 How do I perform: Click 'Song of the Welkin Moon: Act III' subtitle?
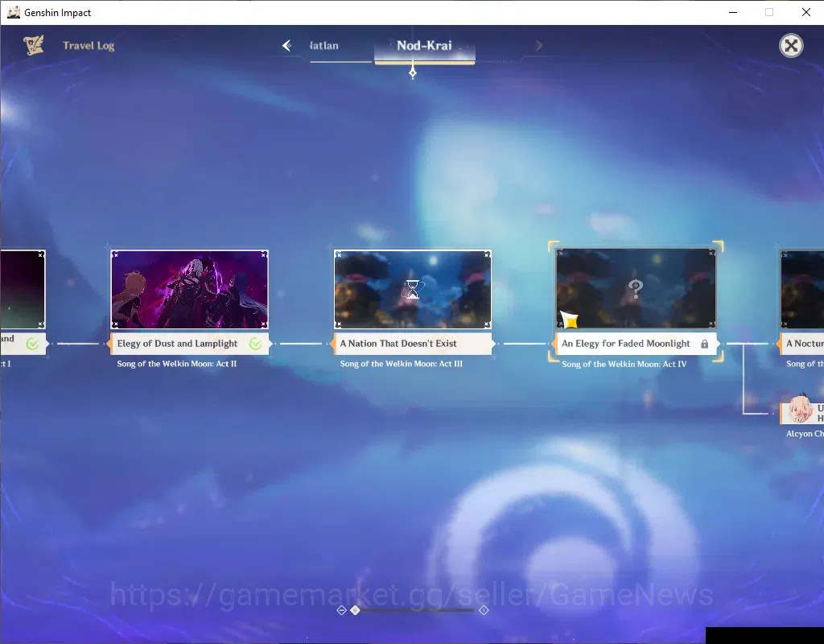pyautogui.click(x=401, y=364)
